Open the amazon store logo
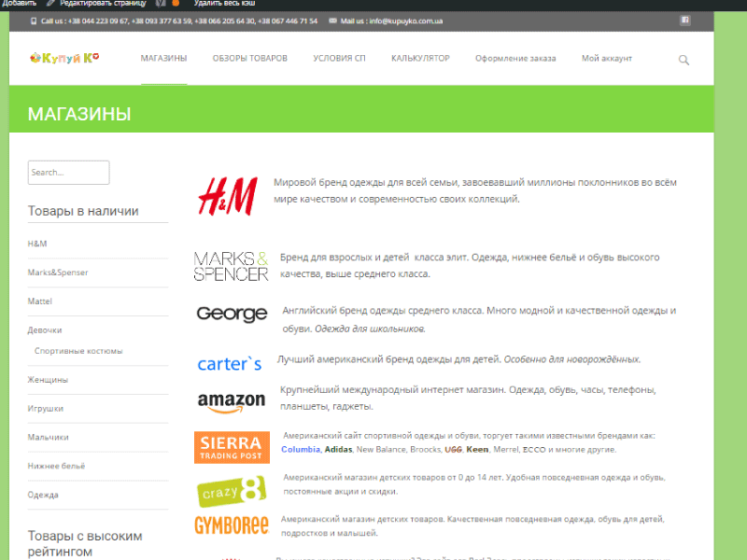The height and width of the screenshot is (560, 747). (x=232, y=402)
